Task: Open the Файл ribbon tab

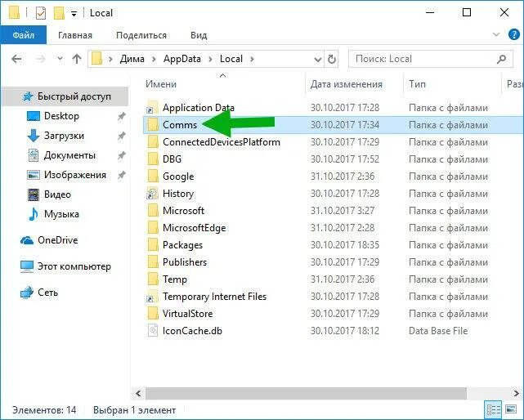Action: click(24, 35)
